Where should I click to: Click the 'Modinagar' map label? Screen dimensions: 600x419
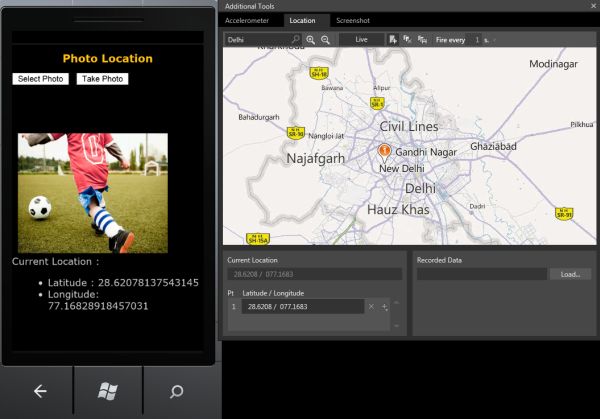coord(553,64)
